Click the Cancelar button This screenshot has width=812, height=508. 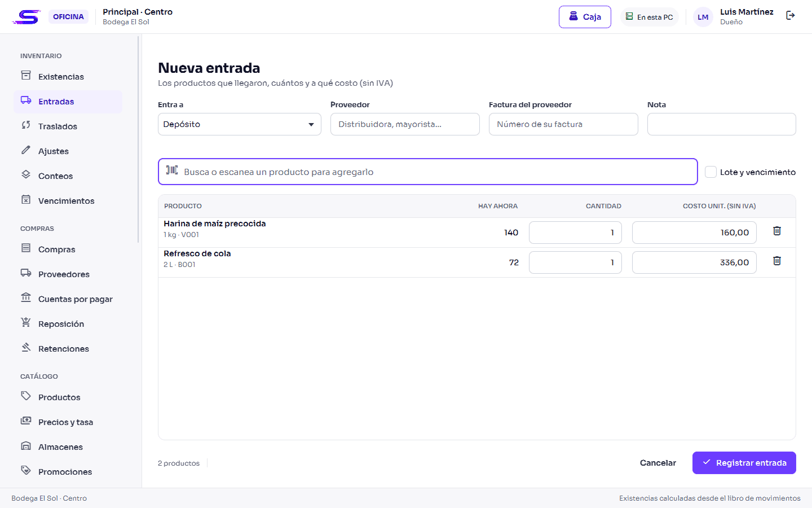pos(657,463)
